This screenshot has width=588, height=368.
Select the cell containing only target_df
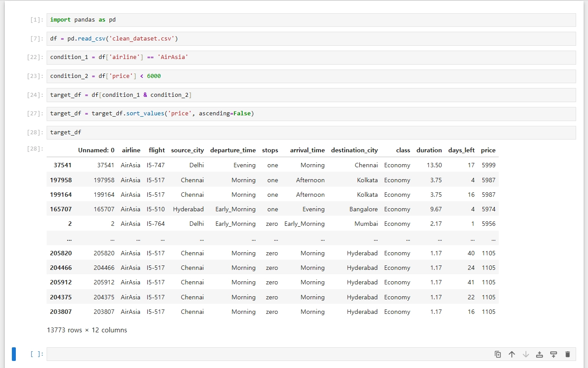coord(311,132)
